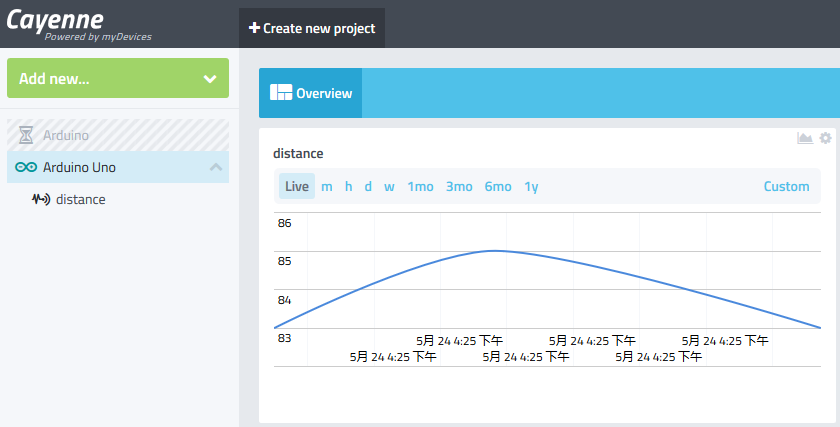Screen dimensions: 840x427
Task: Click the peak of the distance line
Action: coord(493,251)
